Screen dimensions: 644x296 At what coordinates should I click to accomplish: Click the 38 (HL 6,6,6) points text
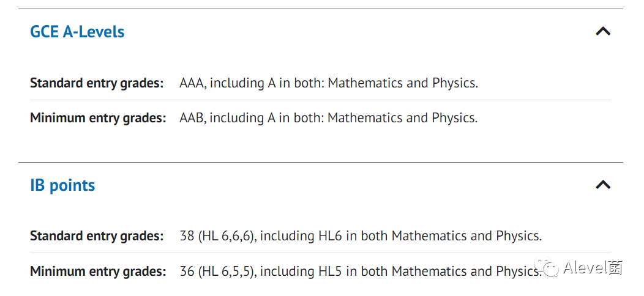pos(218,236)
